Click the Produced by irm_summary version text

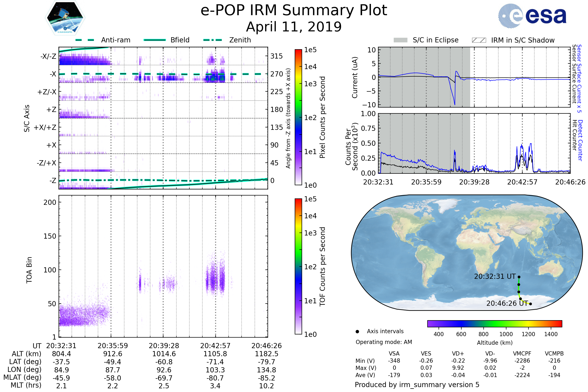(417, 385)
